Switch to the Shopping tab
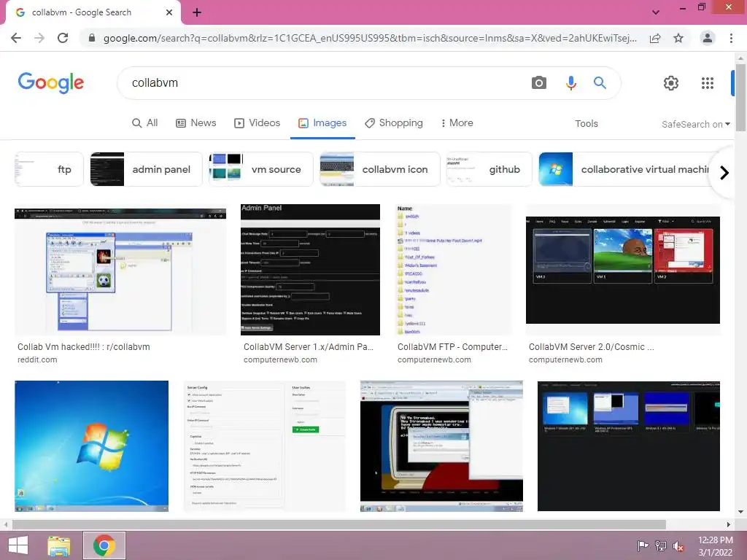The width and height of the screenshot is (747, 560). [393, 122]
